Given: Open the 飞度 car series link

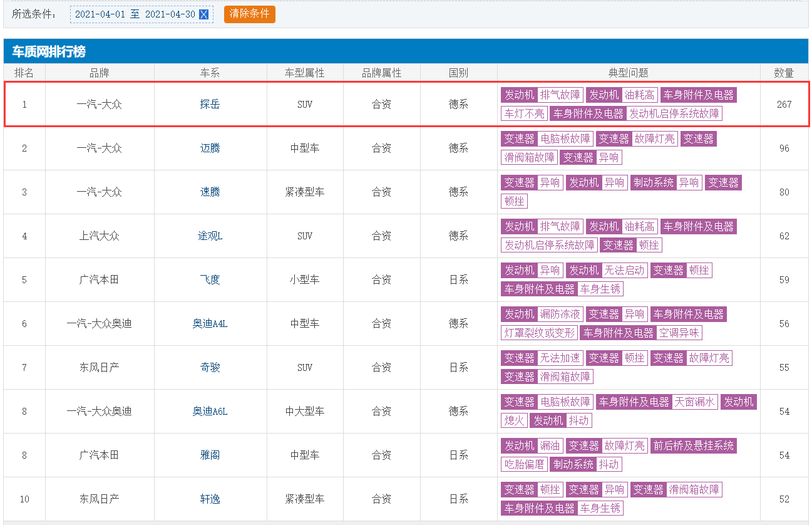Looking at the screenshot, I should [x=210, y=280].
